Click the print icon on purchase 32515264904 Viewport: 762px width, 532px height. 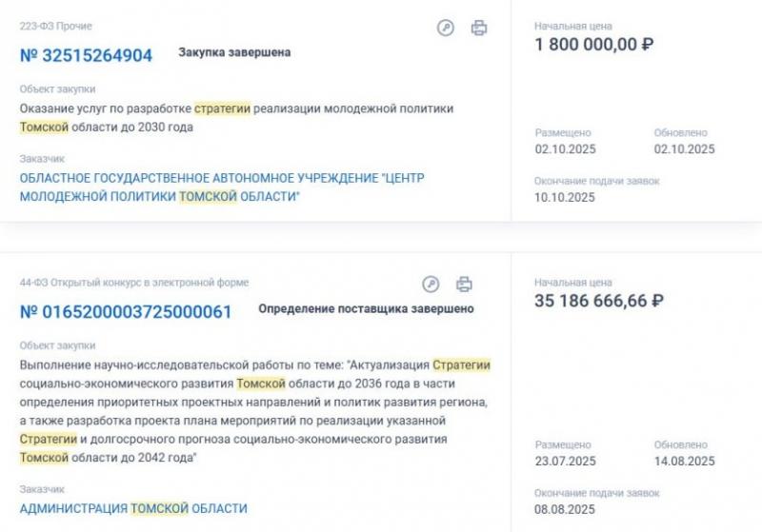pyautogui.click(x=479, y=28)
